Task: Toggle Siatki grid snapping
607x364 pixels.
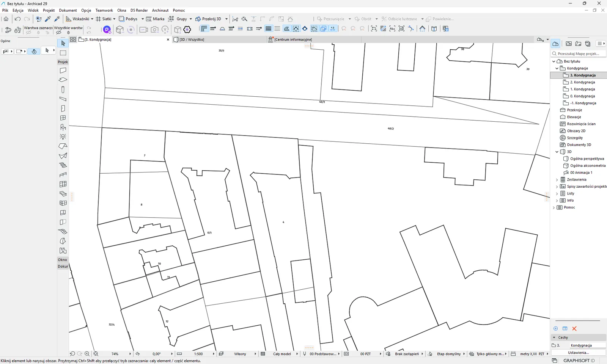Action: [x=104, y=19]
